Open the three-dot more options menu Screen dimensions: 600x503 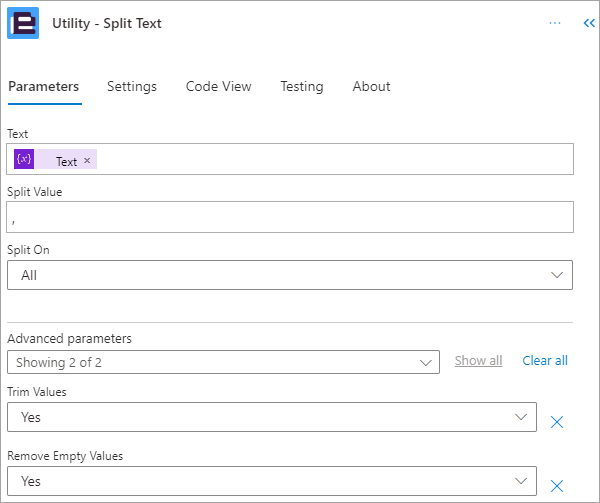(x=554, y=23)
